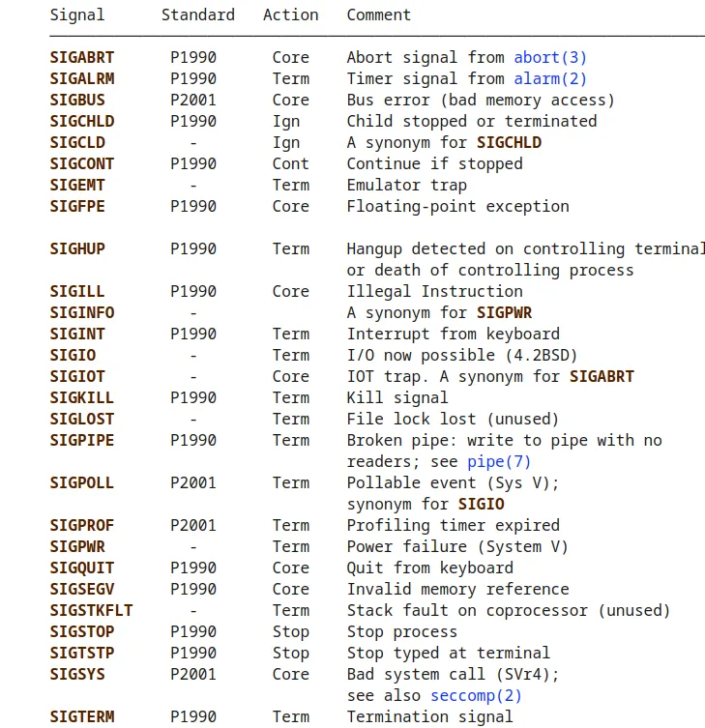705x728 pixels.
Task: Click the SIGPWR synonym in SIGINFO row
Action: (x=505, y=313)
